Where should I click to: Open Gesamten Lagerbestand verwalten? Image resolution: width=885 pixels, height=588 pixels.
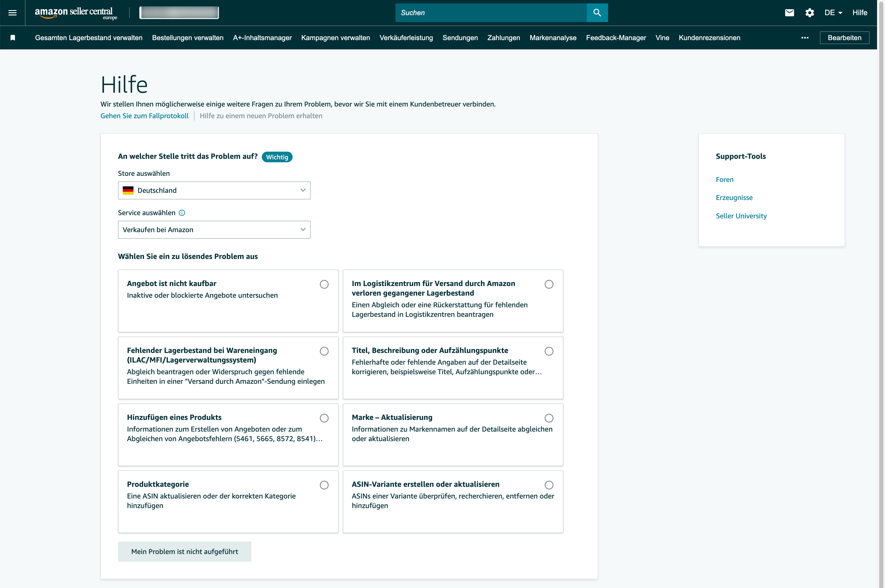pos(88,37)
